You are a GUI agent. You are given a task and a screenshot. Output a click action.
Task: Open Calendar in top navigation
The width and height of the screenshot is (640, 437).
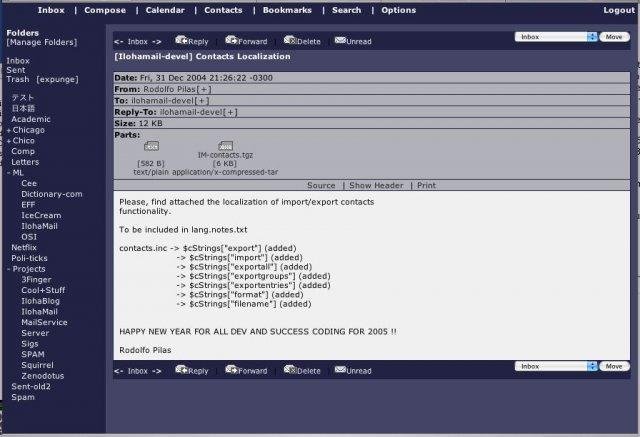[x=165, y=10]
